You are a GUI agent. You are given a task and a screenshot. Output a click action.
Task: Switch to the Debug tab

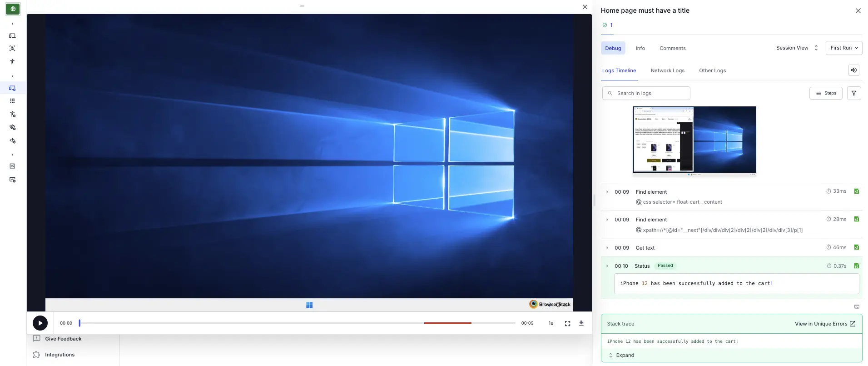613,48
